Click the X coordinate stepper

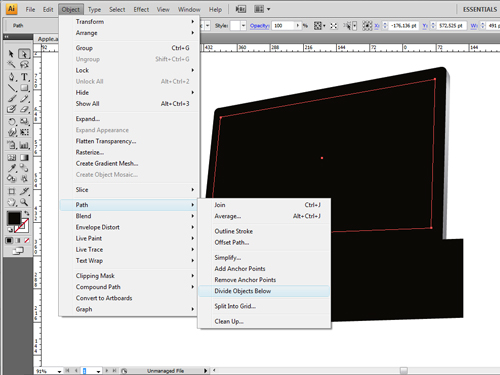click(x=385, y=26)
